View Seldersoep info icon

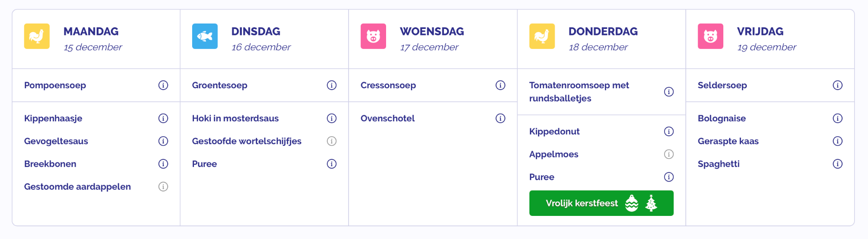838,85
